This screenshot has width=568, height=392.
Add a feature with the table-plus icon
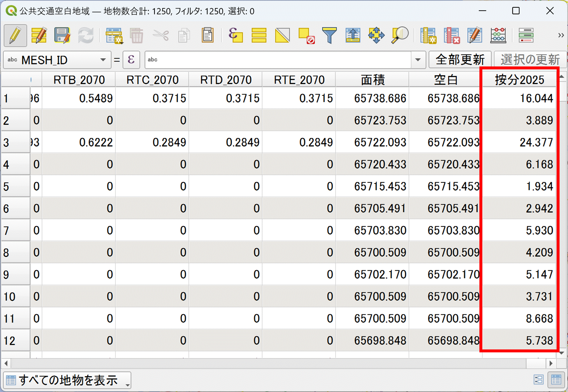(x=114, y=36)
